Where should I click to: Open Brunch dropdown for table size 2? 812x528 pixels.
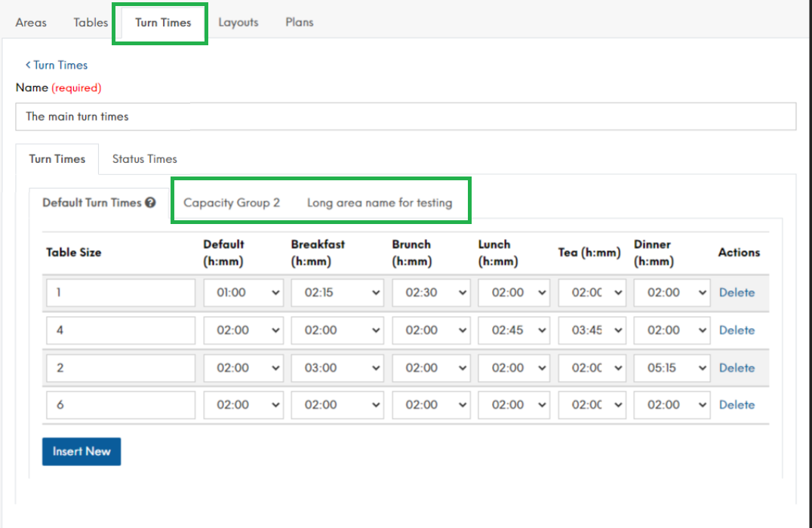431,368
